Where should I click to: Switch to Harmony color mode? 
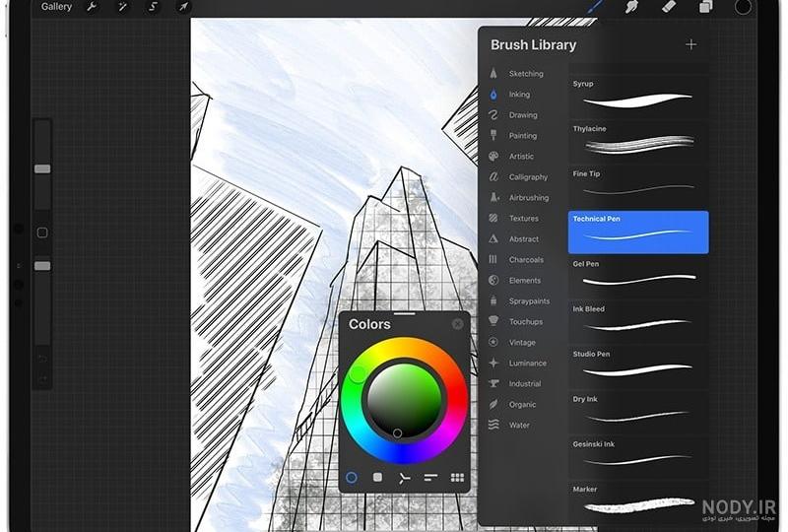(404, 478)
